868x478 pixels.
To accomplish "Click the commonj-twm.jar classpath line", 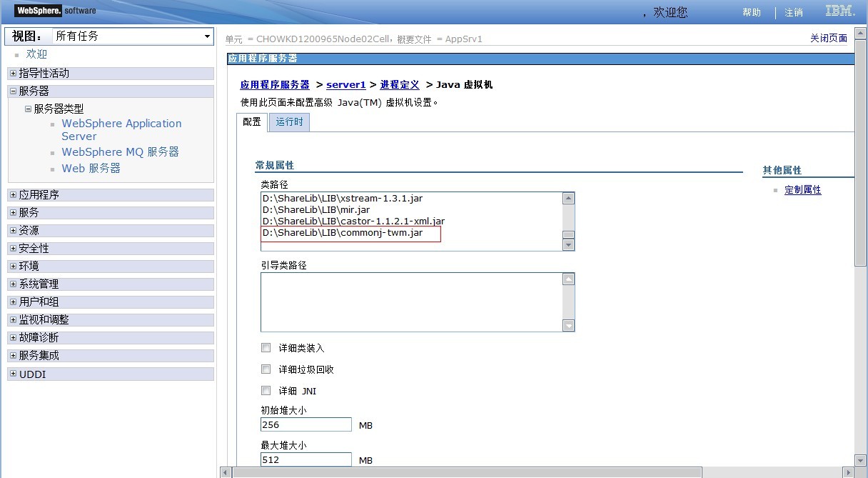I will [343, 233].
